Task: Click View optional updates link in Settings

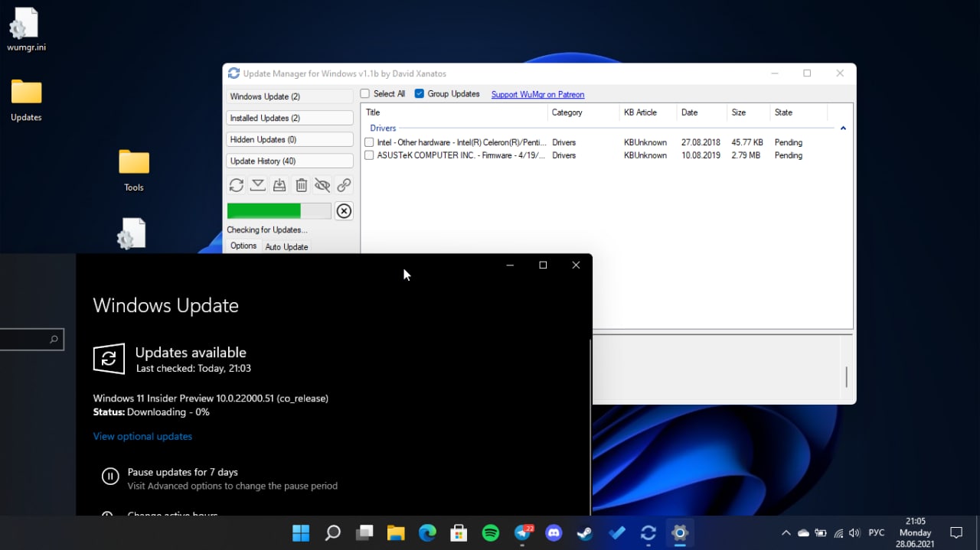Action: pos(142,436)
